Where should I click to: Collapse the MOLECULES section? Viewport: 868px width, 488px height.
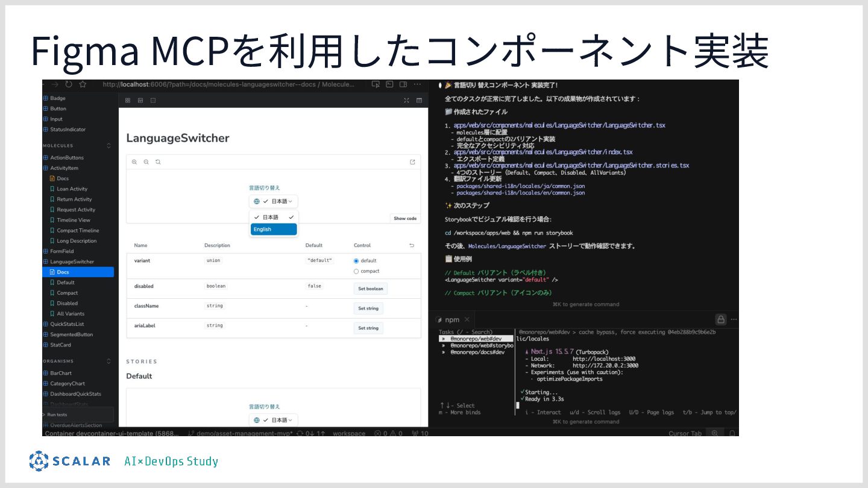pyautogui.click(x=108, y=145)
